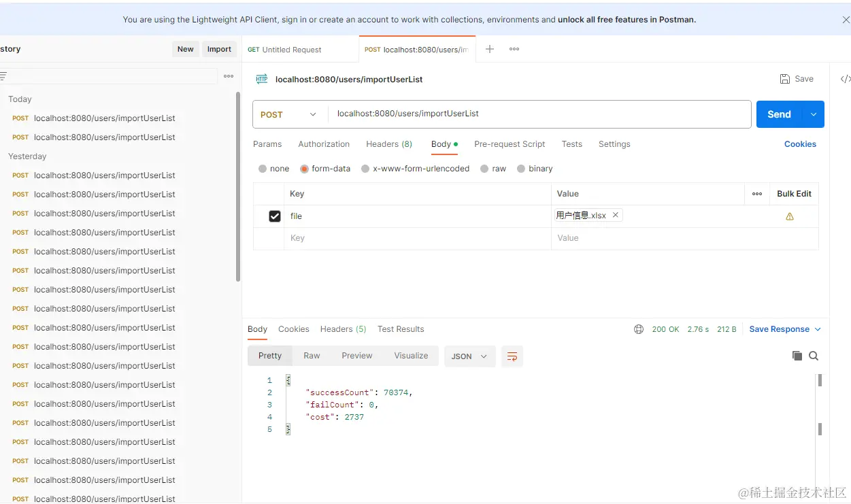The image size is (851, 504).
Task: Click the New button in sidebar
Action: pos(186,49)
